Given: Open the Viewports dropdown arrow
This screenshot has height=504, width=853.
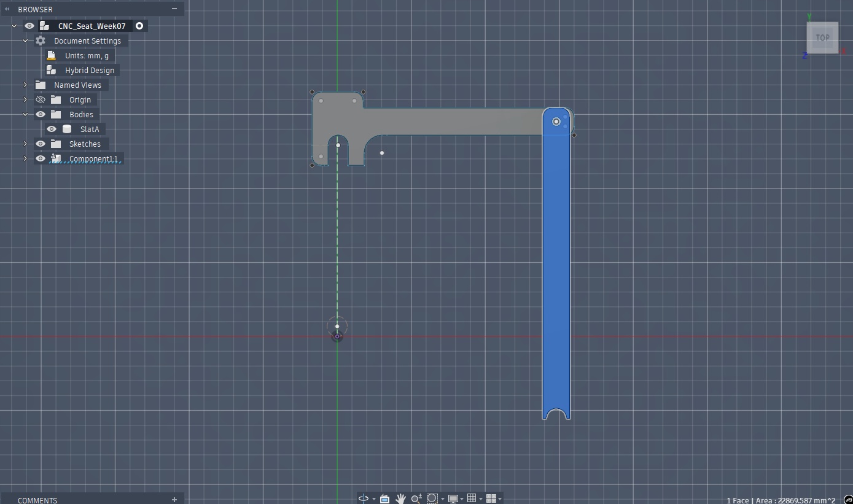Looking at the screenshot, I should click(500, 499).
